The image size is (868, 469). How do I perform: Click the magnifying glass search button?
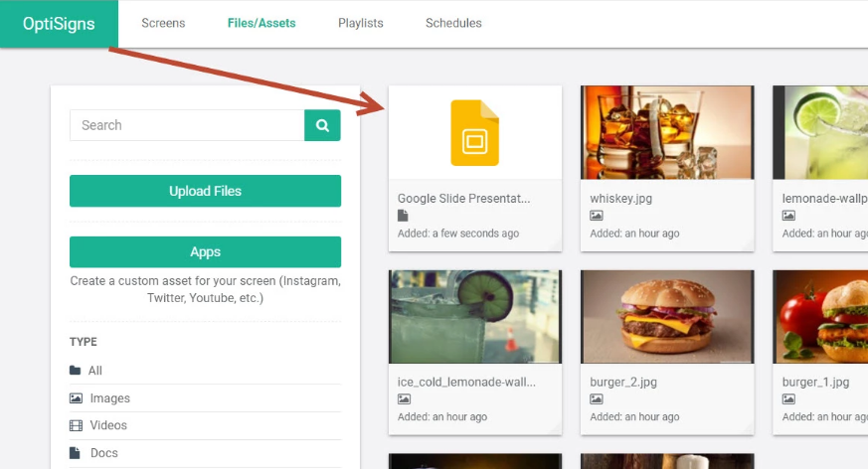(322, 125)
